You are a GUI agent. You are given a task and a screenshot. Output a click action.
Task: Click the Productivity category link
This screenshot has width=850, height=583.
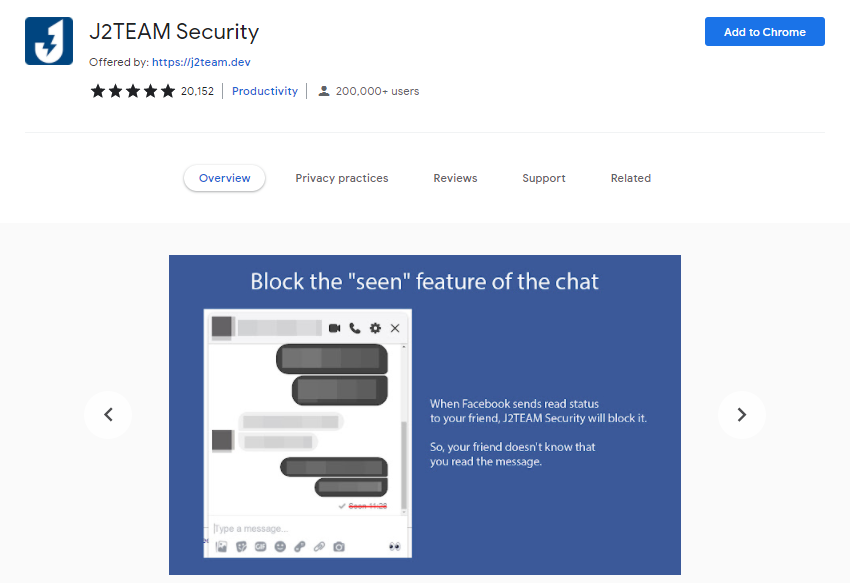(265, 91)
